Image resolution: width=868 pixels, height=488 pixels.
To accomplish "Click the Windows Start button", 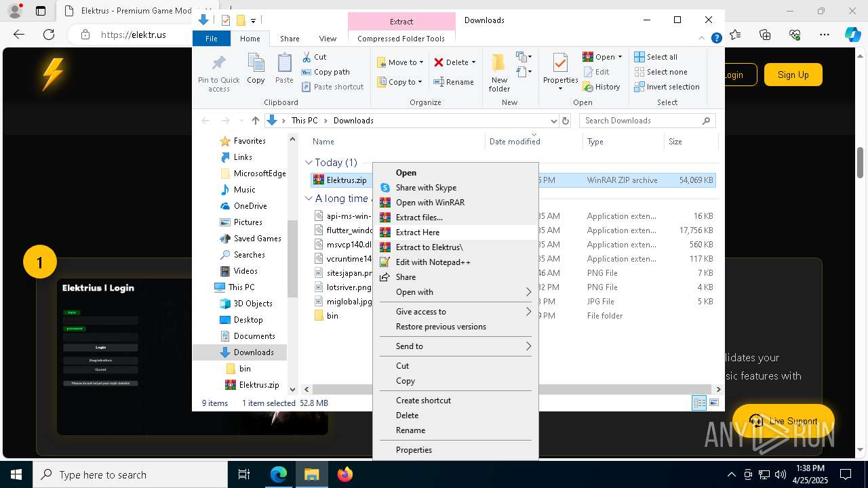I will point(16,474).
